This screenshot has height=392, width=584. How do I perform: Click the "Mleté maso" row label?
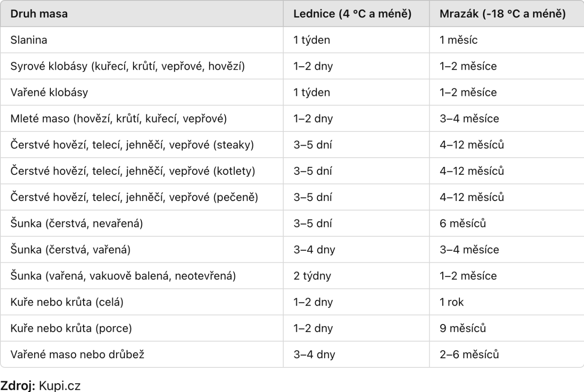118,118
